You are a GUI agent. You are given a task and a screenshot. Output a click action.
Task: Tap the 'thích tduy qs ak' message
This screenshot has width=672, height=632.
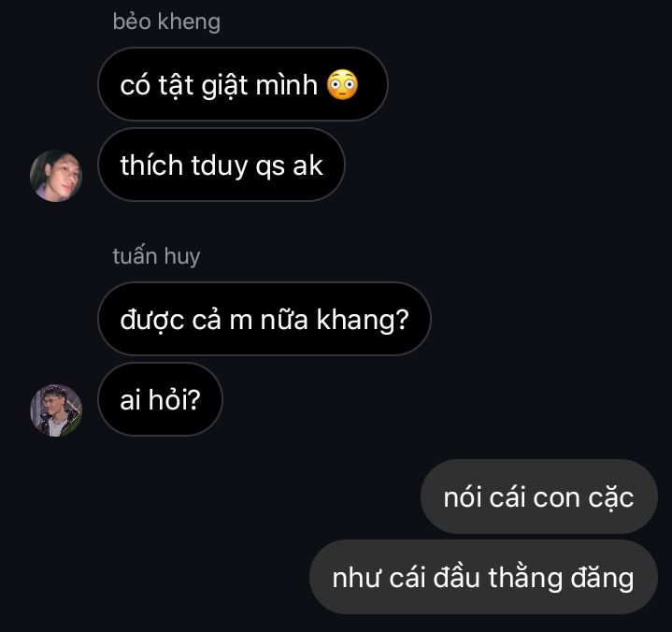tap(222, 165)
